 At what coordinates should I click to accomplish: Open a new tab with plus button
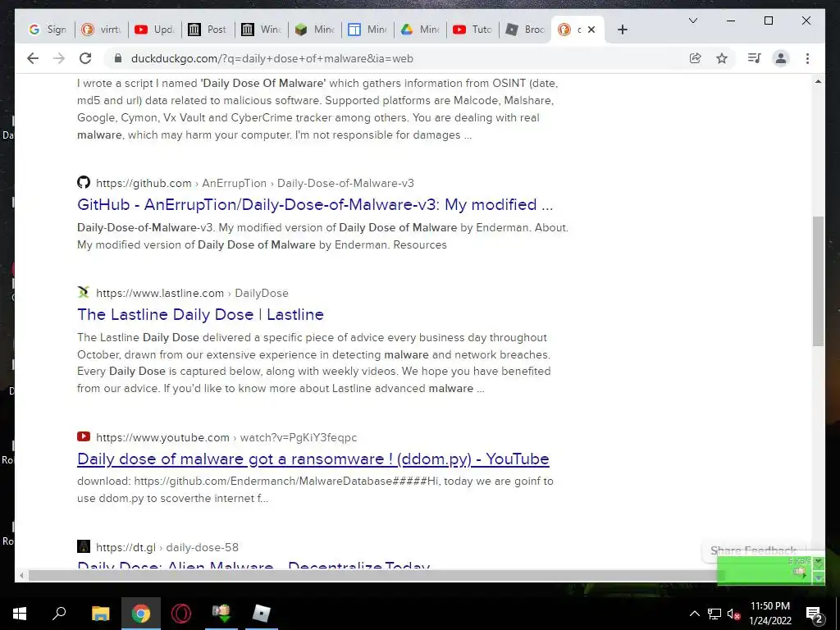(x=622, y=30)
